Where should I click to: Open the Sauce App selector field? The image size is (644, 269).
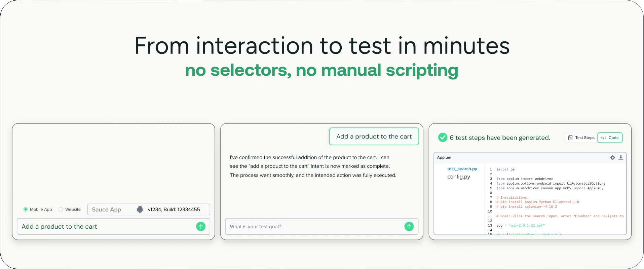coord(149,209)
